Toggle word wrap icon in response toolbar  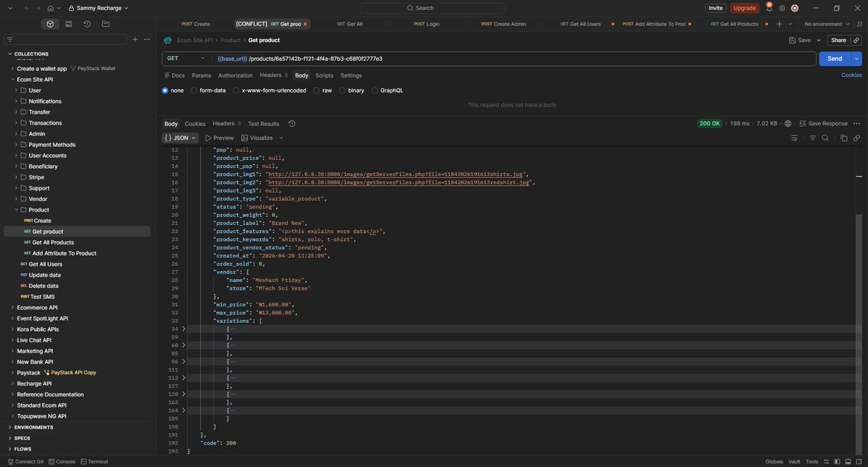click(x=794, y=138)
